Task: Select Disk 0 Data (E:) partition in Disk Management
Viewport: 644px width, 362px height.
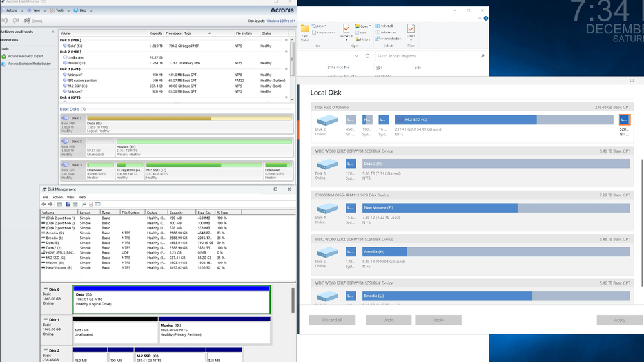Action: (x=171, y=300)
